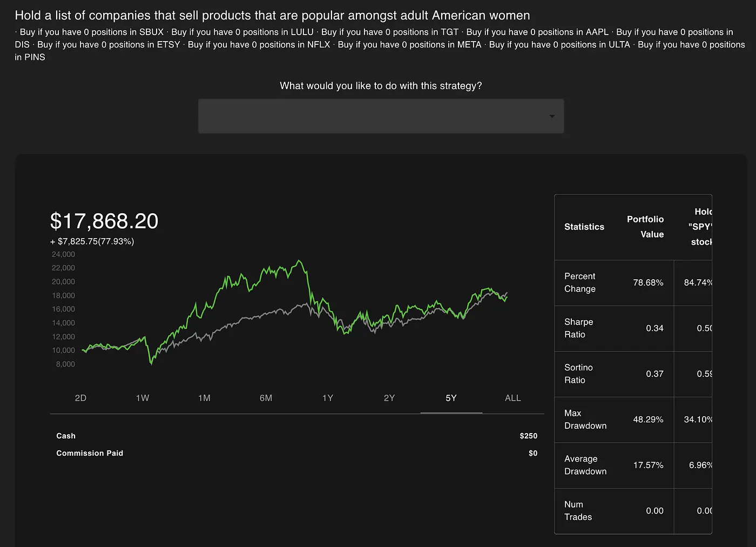Select the 5Y time range tab
This screenshot has height=547, width=756.
(451, 398)
